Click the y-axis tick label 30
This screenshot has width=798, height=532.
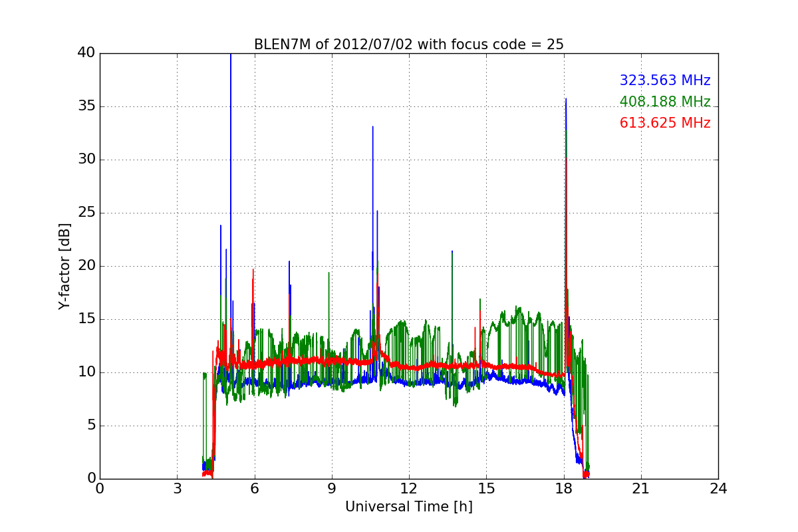pos(86,160)
